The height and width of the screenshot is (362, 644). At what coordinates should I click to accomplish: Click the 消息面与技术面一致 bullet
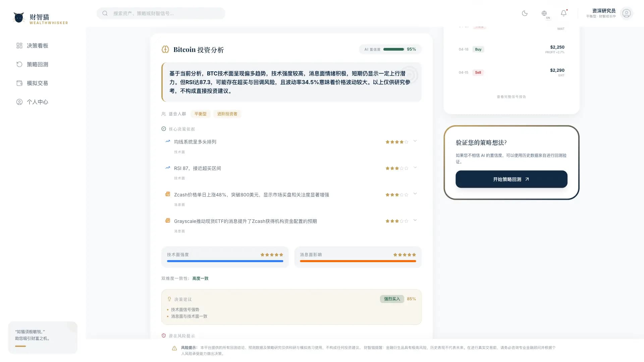(x=189, y=316)
